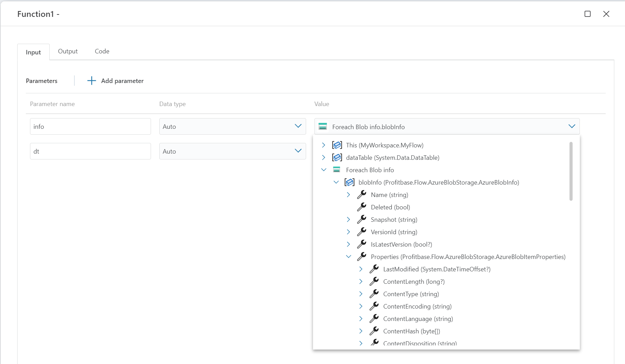Click the wrench icon beside LastModified
Screen dimensions: 625x364
[x=374, y=269]
